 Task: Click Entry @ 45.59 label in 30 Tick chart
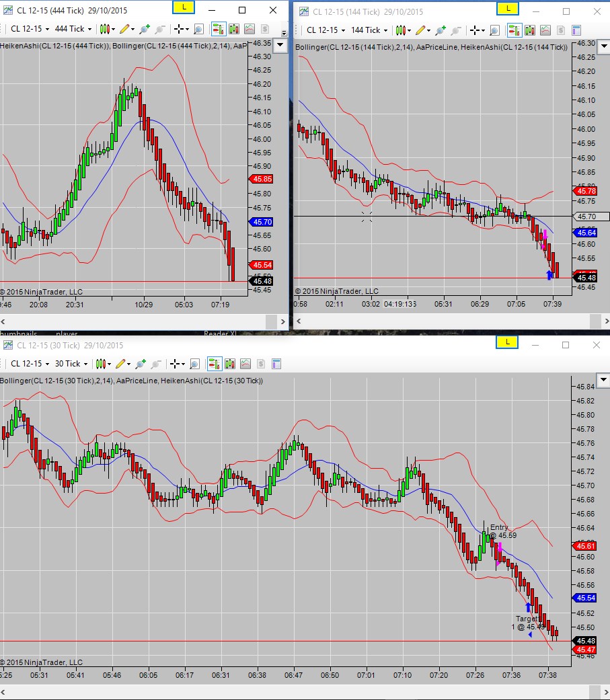tap(503, 531)
